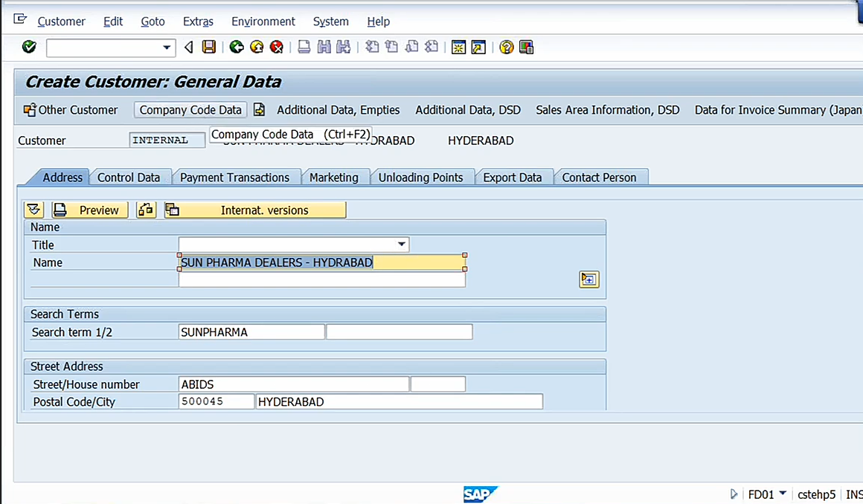Switch to the Export Data tab
The width and height of the screenshot is (863, 504).
click(513, 177)
